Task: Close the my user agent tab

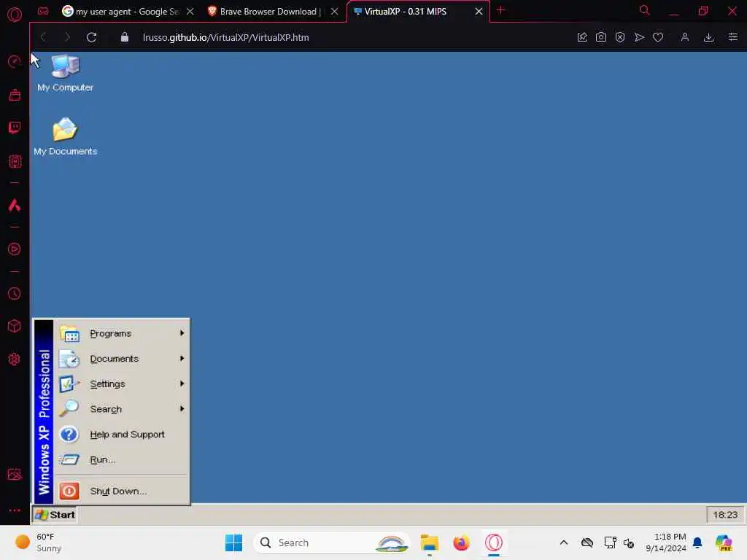Action: (x=190, y=12)
